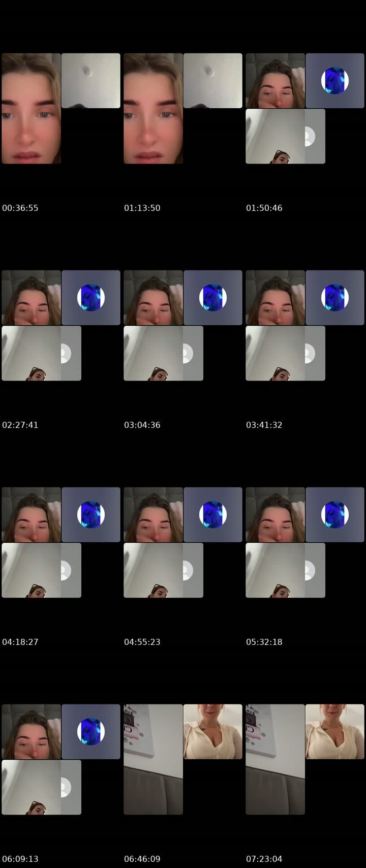
Task: Select the woman-on-couch tile in the 01:50:46 frame
Action: pos(275,81)
